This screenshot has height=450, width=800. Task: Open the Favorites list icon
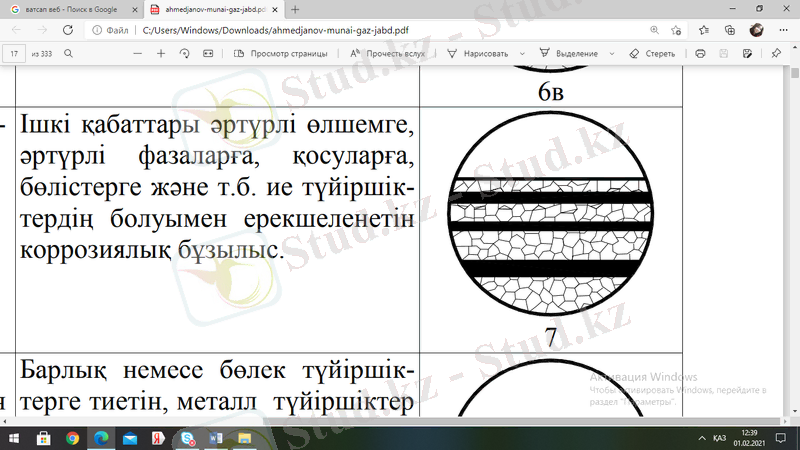[704, 30]
